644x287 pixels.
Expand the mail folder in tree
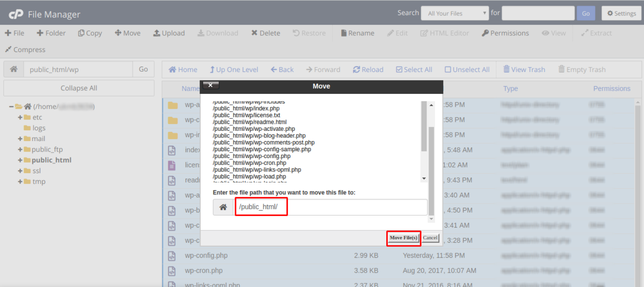20,139
